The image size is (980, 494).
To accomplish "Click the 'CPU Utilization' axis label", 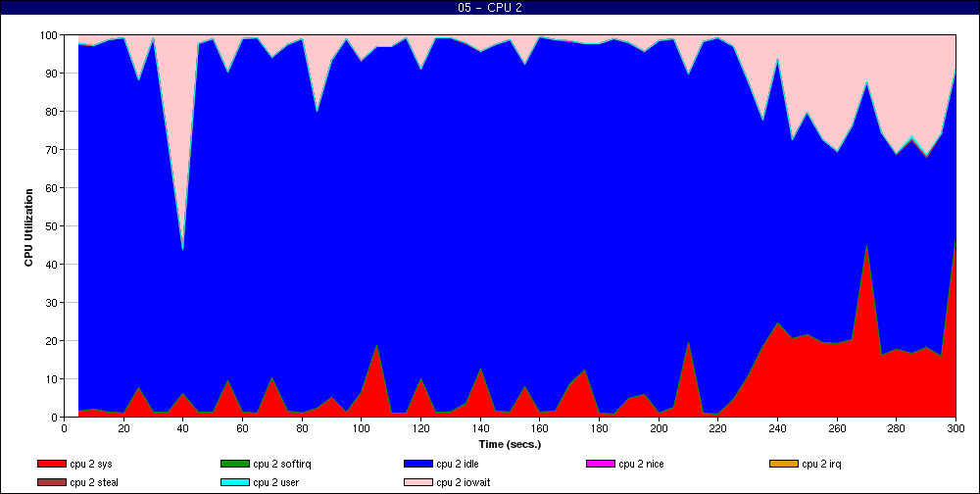I will [28, 227].
